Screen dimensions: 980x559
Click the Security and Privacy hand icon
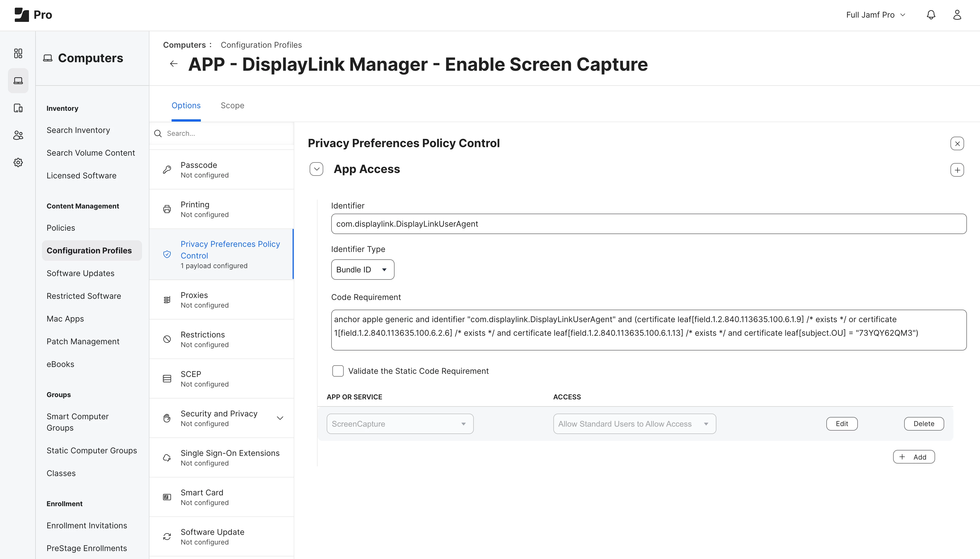click(167, 418)
